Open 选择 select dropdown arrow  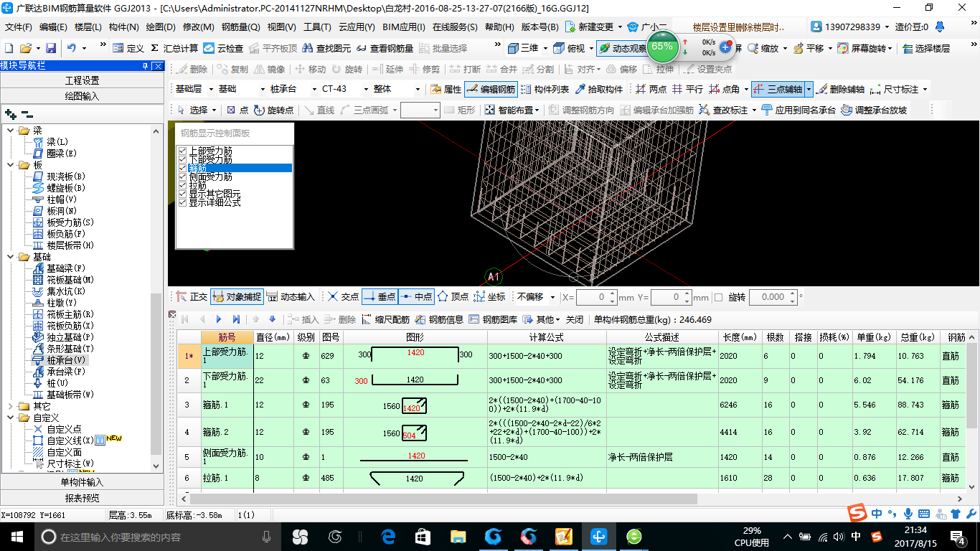(x=214, y=110)
